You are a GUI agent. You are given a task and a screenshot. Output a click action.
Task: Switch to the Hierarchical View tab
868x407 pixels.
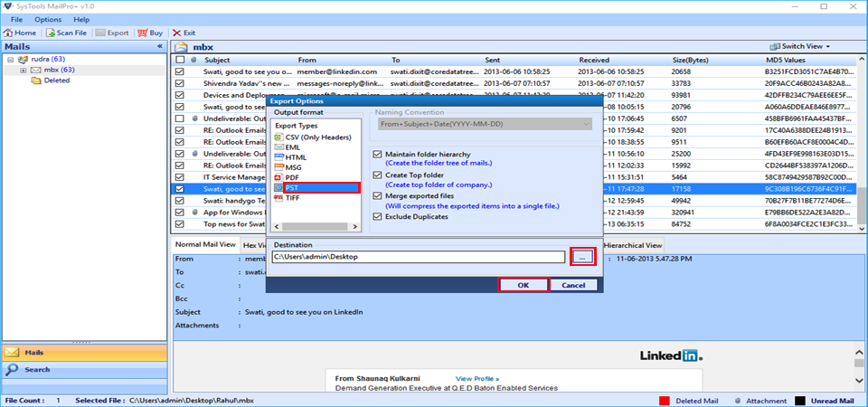click(633, 245)
